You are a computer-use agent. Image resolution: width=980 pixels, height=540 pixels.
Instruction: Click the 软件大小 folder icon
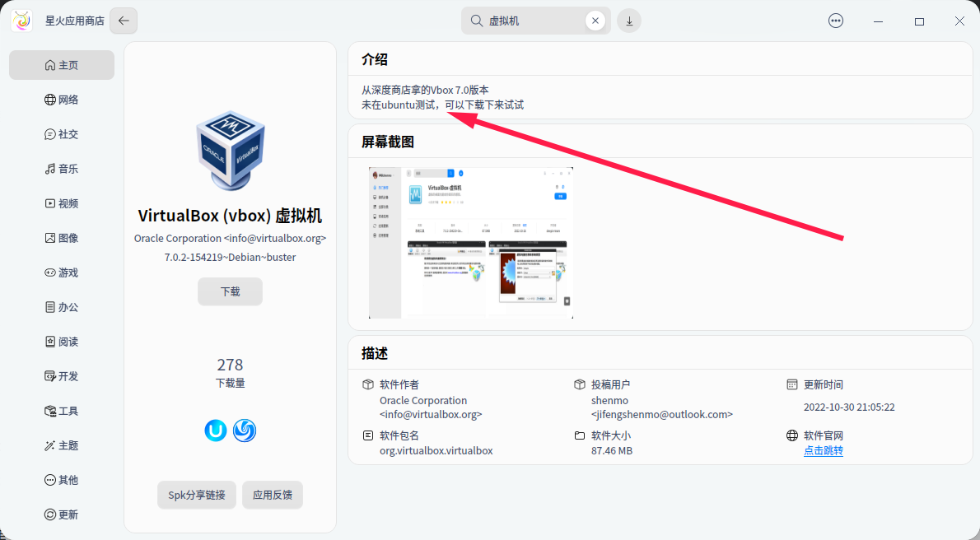coord(580,435)
